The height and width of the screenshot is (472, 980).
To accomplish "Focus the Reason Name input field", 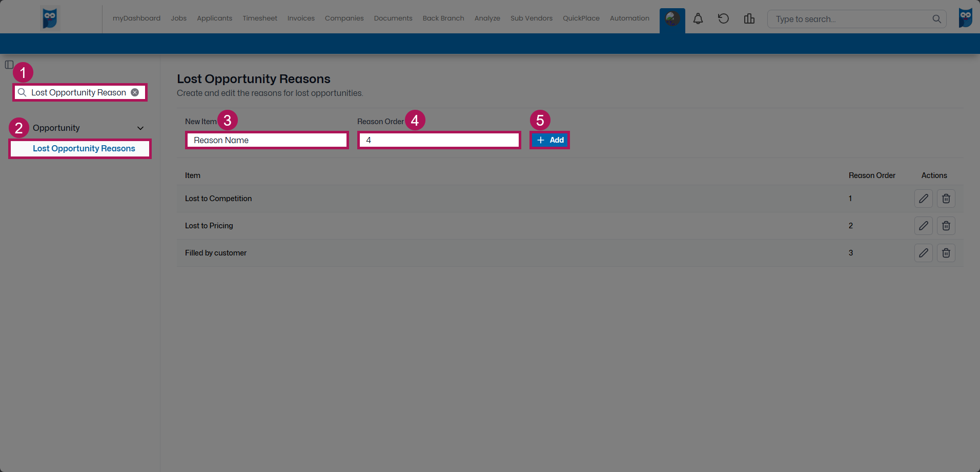I will [267, 140].
